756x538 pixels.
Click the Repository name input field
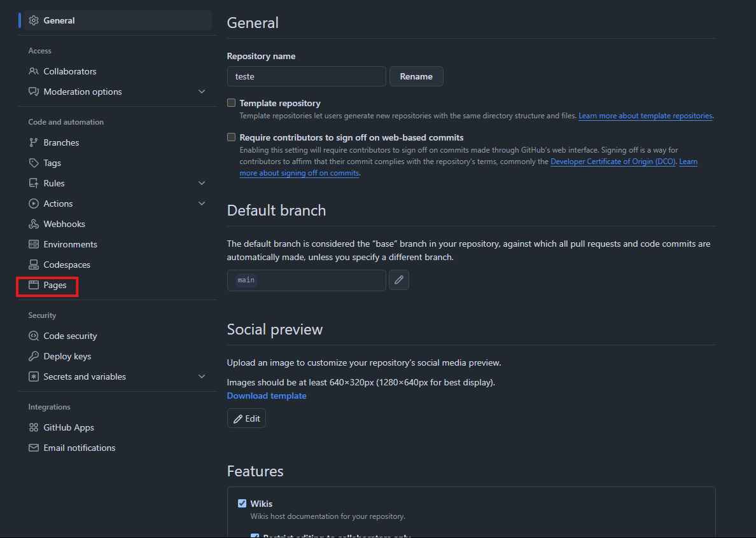[x=307, y=76]
